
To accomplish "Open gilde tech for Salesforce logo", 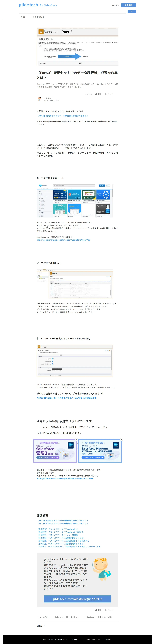I will [38, 5].
